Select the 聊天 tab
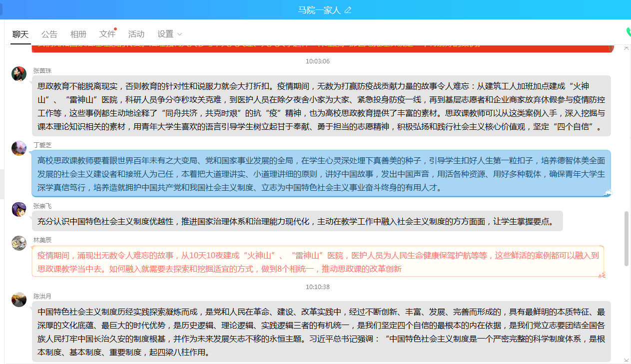The height and width of the screenshot is (364, 631). [20, 34]
